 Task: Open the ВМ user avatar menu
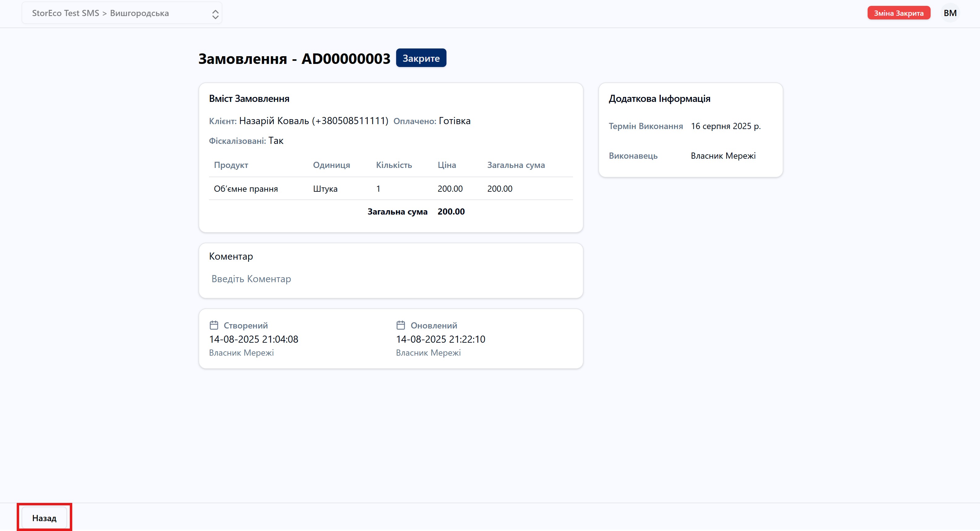pyautogui.click(x=950, y=13)
